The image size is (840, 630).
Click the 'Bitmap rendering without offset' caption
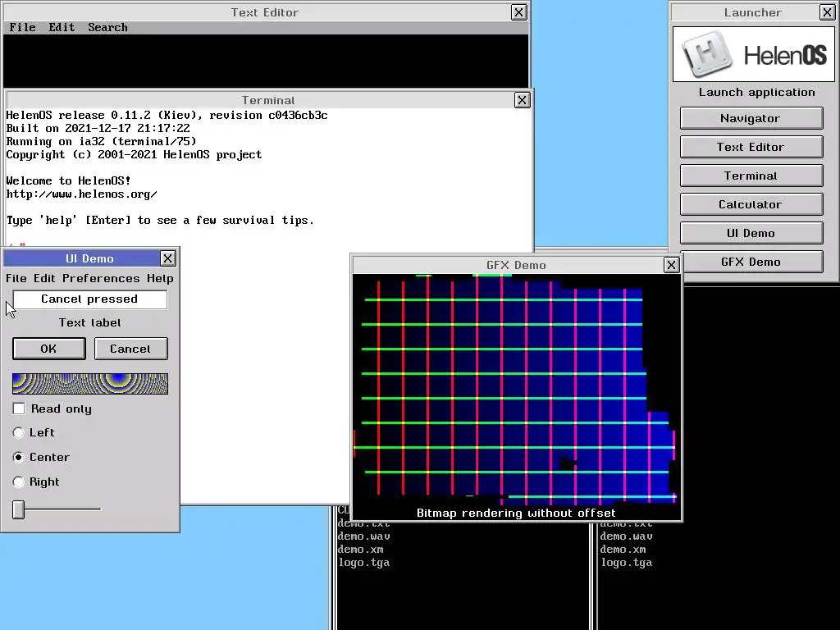pos(517,514)
